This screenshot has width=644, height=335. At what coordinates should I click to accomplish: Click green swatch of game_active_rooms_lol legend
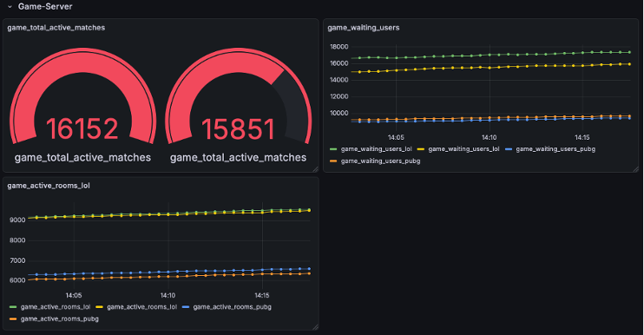(13, 307)
